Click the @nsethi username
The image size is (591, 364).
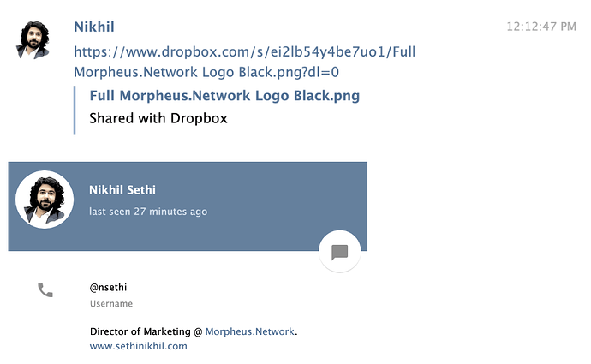tap(108, 288)
